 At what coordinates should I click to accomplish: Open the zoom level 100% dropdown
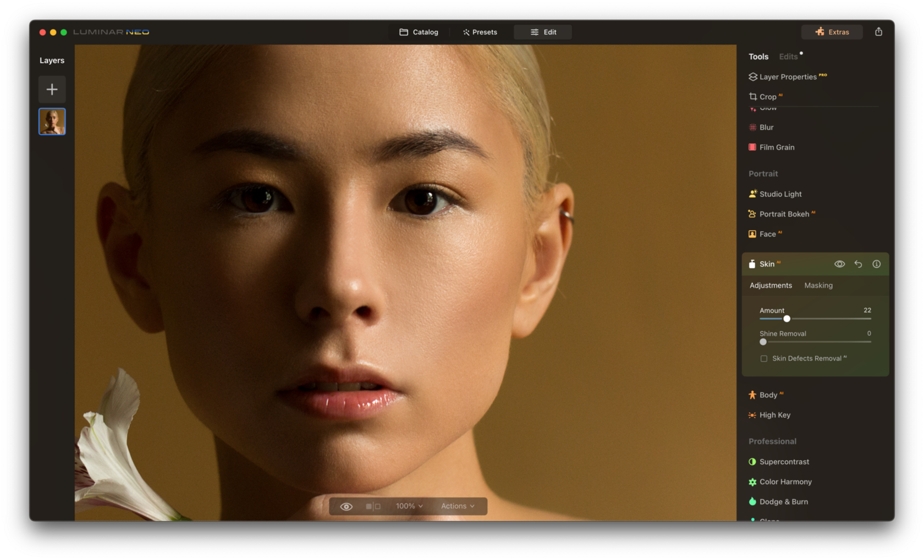408,506
